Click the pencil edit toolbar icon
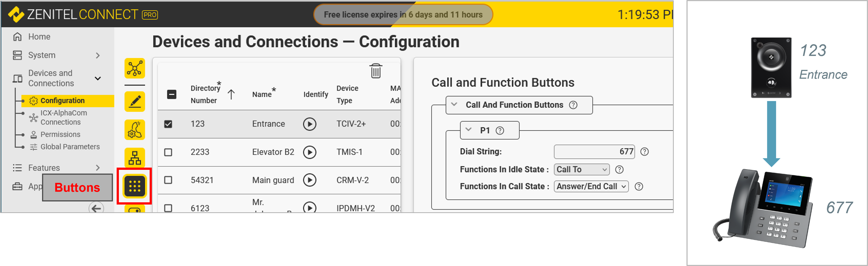The image size is (868, 266). pos(134,101)
